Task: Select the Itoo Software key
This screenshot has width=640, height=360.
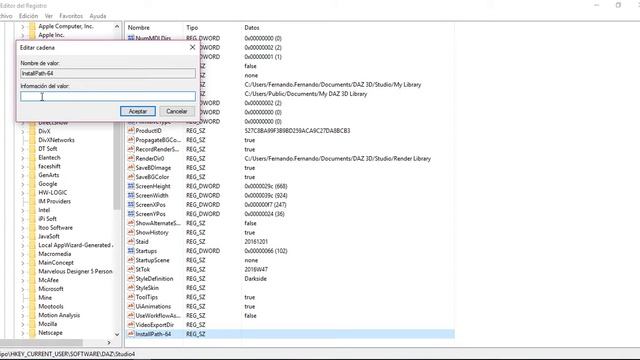Action: click(x=56, y=227)
